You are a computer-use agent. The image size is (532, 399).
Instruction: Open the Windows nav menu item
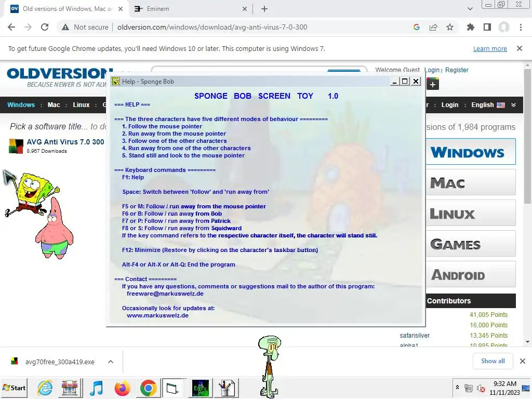click(21, 105)
